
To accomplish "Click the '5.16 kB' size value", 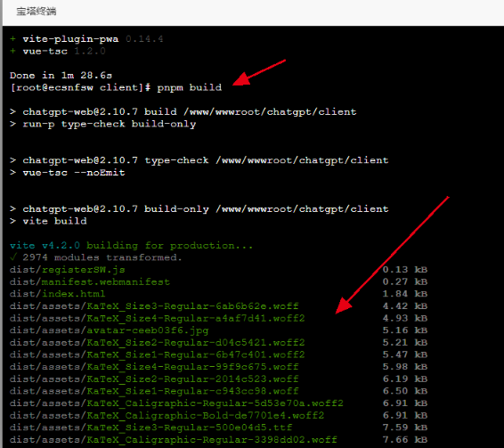I will tap(405, 330).
